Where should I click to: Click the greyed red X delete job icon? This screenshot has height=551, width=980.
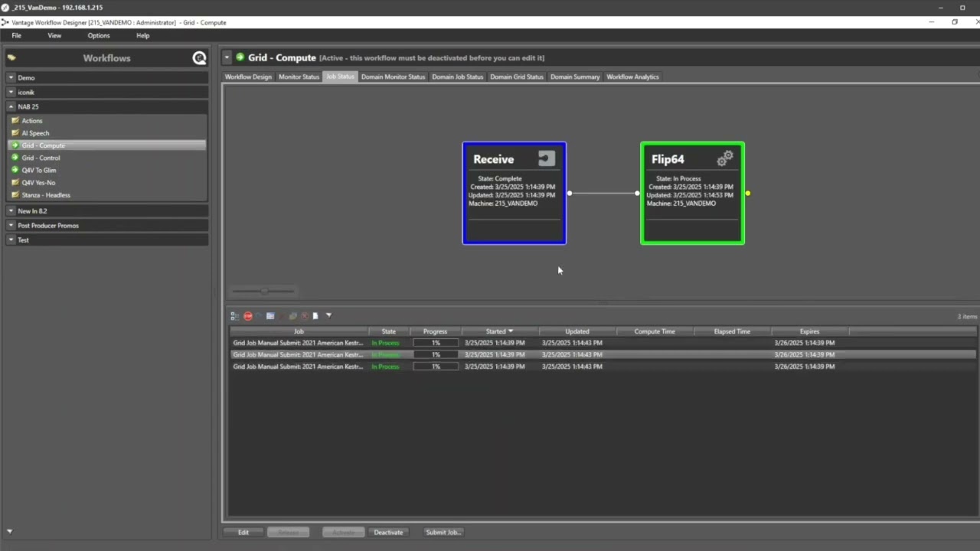click(305, 316)
